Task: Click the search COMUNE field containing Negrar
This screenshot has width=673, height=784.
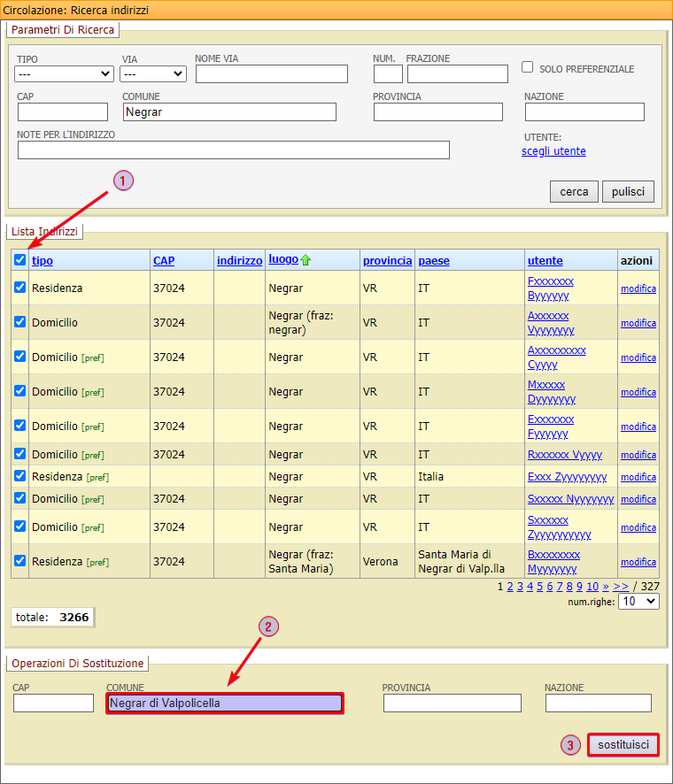Action: pyautogui.click(x=229, y=111)
